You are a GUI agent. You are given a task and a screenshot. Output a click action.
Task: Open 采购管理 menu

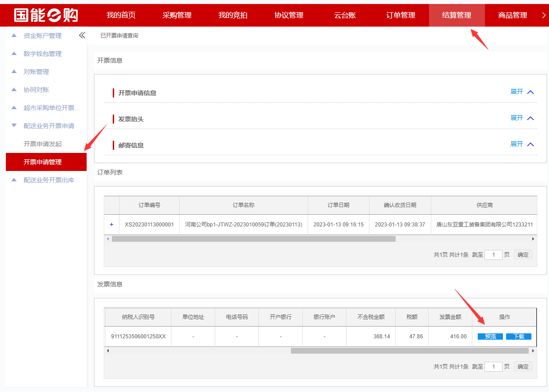pyautogui.click(x=177, y=15)
